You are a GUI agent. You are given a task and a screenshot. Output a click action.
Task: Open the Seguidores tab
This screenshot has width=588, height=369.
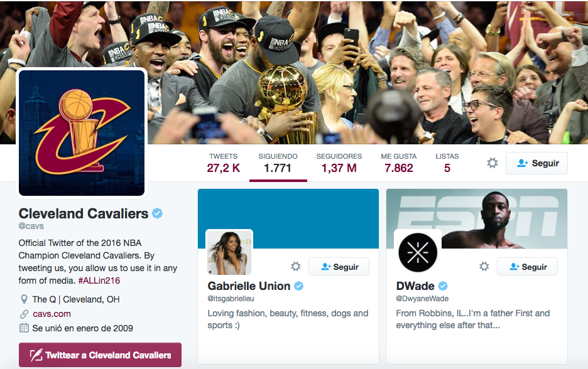[x=339, y=163]
